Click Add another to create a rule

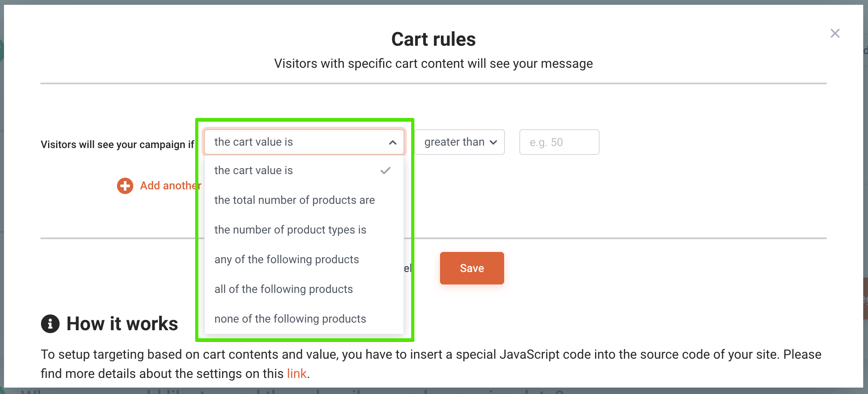(x=170, y=185)
